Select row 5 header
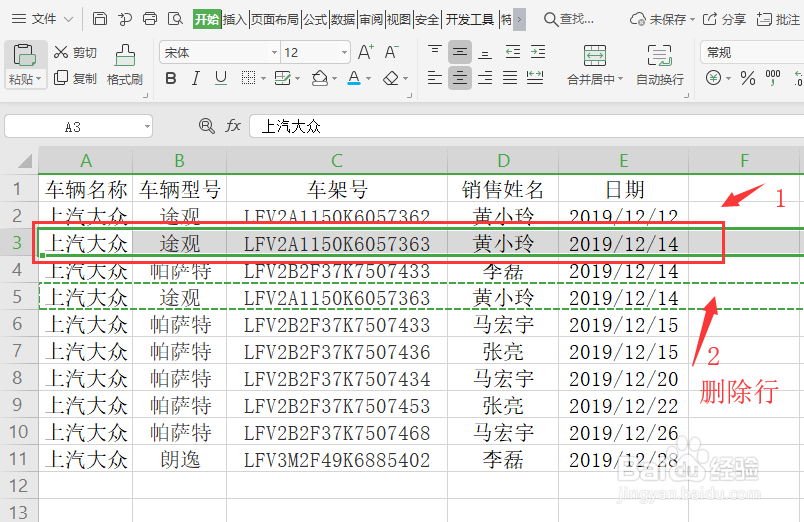 (17, 296)
